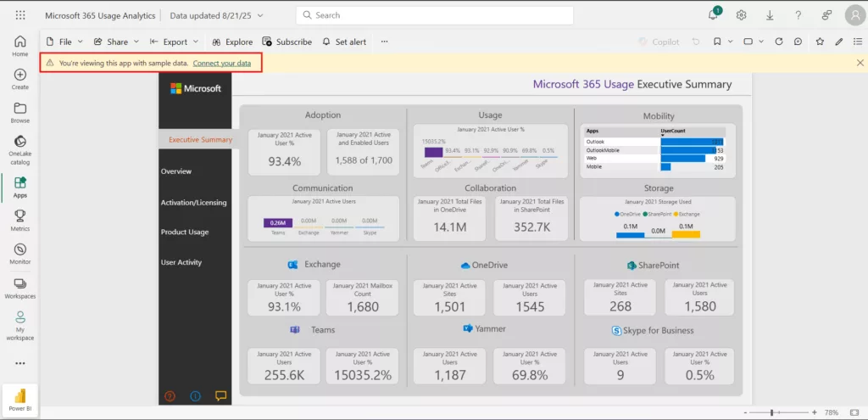Click the Connect your data link
Screen dimensions: 868x420
pyautogui.click(x=222, y=63)
